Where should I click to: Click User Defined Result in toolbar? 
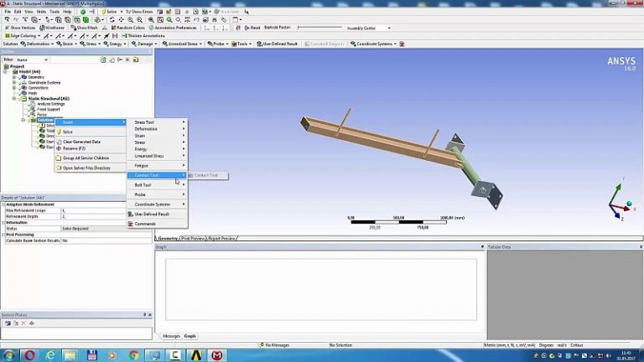[x=278, y=44]
